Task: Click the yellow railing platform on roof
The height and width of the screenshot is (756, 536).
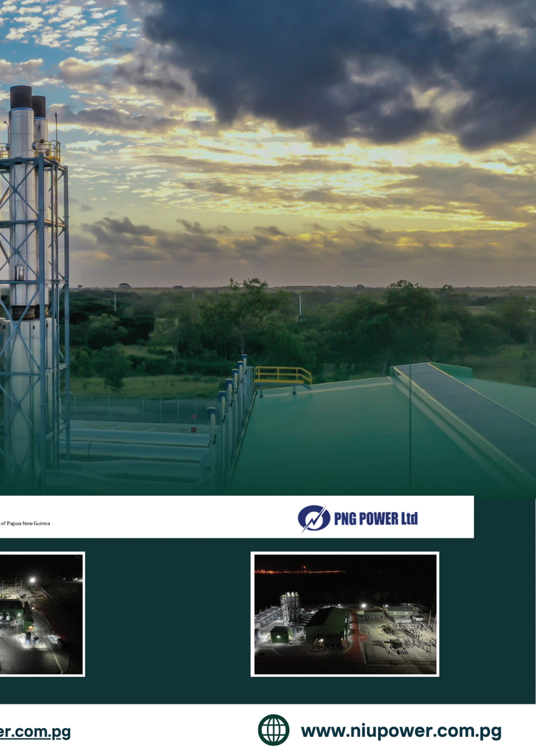Action: coord(283,376)
